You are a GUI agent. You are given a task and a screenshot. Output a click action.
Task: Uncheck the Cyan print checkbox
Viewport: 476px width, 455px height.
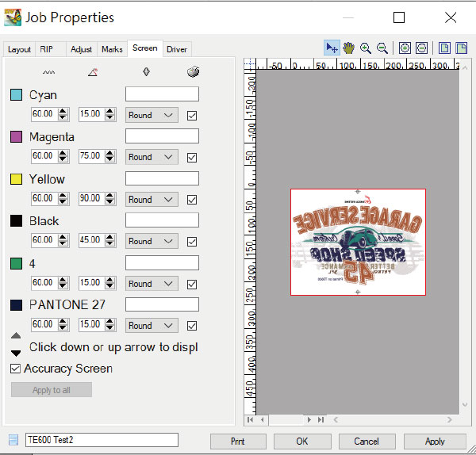191,115
